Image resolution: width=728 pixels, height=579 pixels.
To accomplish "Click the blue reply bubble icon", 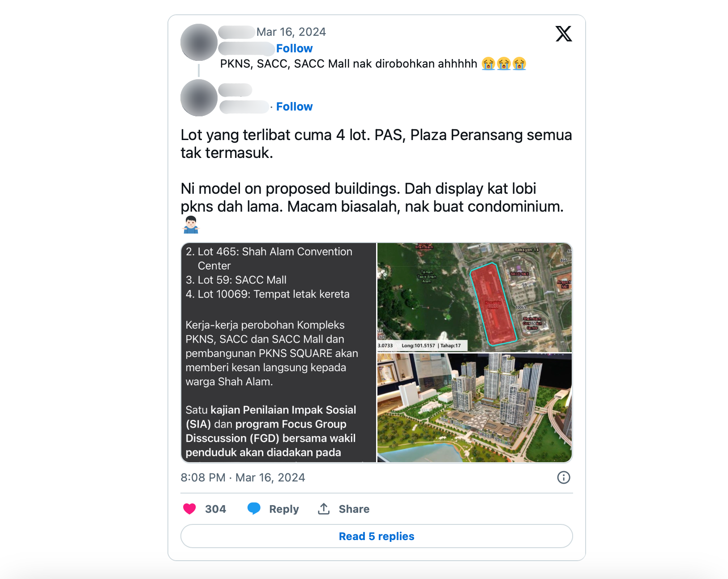I will [x=254, y=508].
